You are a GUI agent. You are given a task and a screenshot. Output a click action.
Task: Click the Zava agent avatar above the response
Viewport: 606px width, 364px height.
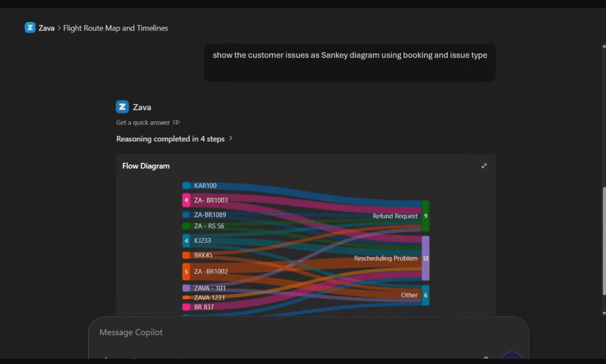click(122, 107)
